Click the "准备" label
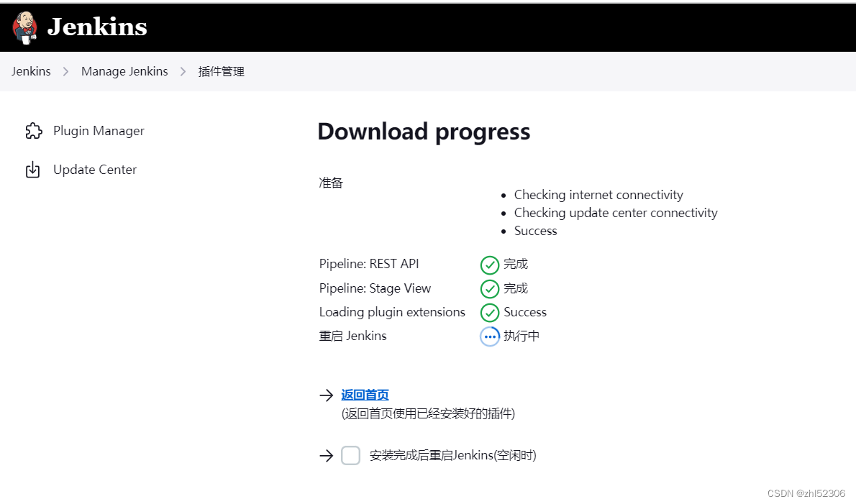 click(331, 183)
